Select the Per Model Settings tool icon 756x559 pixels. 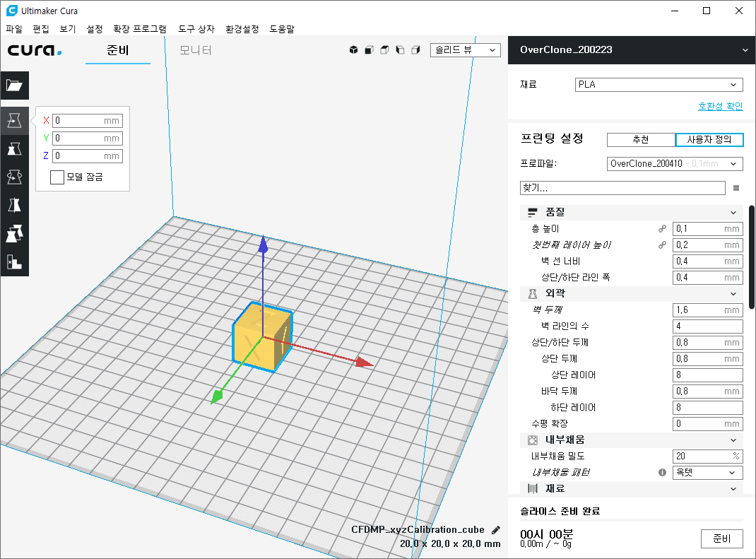click(14, 234)
